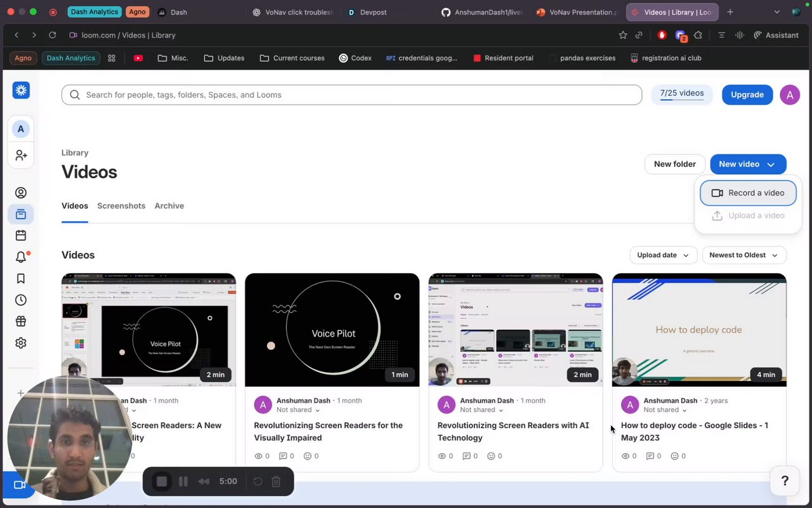Select Record a video from the menu
The height and width of the screenshot is (508, 812).
point(748,193)
